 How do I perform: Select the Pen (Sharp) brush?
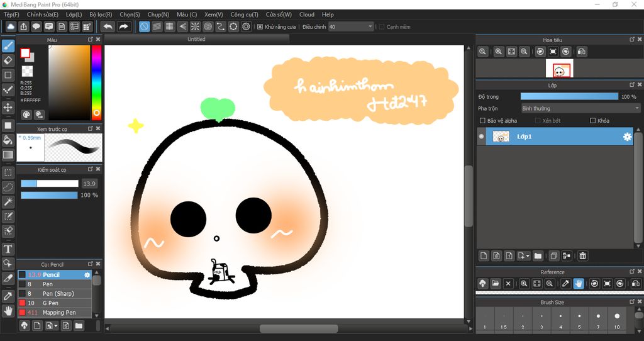click(x=54, y=294)
